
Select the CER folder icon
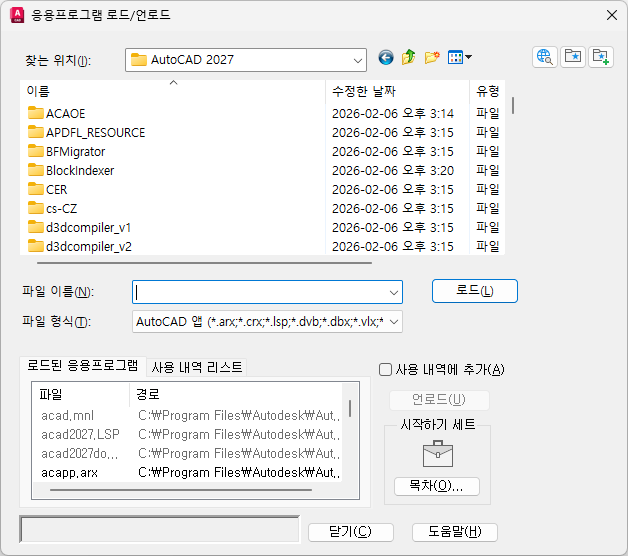(x=36, y=189)
